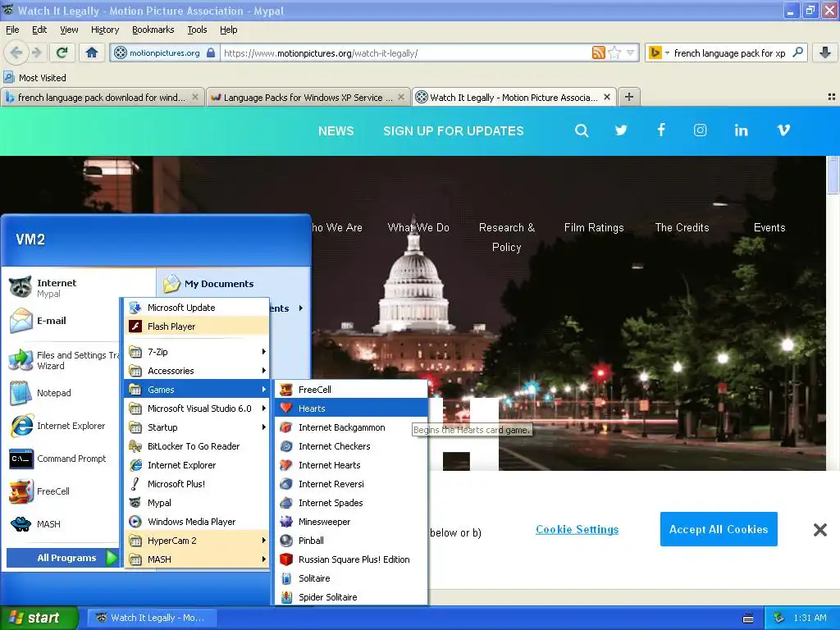Expand Microsoft Visual Studio 6.0 folder
Image resolution: width=840 pixels, height=630 pixels.
197,409
